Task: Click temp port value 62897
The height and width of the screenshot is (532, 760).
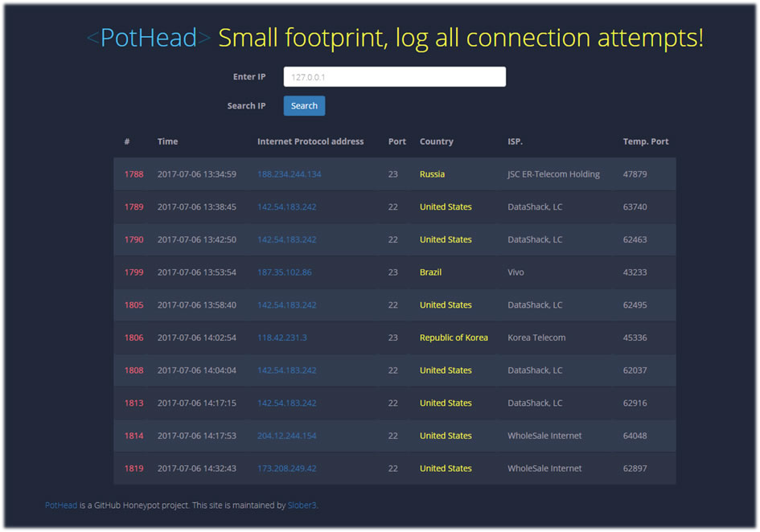Action: pyautogui.click(x=635, y=469)
